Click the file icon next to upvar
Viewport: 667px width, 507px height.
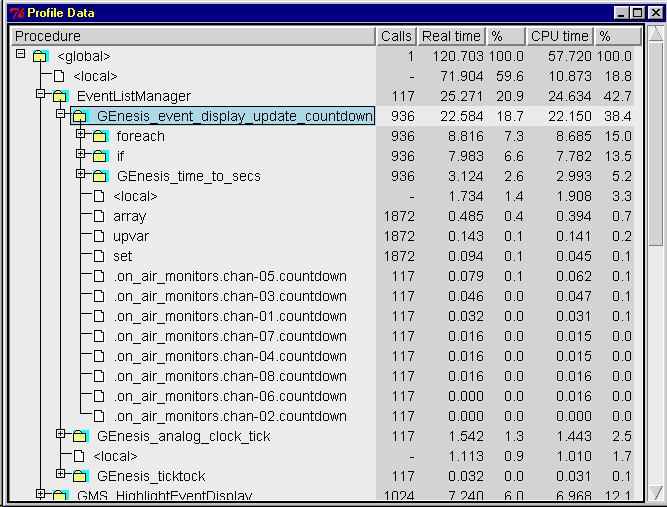pyautogui.click(x=99, y=236)
